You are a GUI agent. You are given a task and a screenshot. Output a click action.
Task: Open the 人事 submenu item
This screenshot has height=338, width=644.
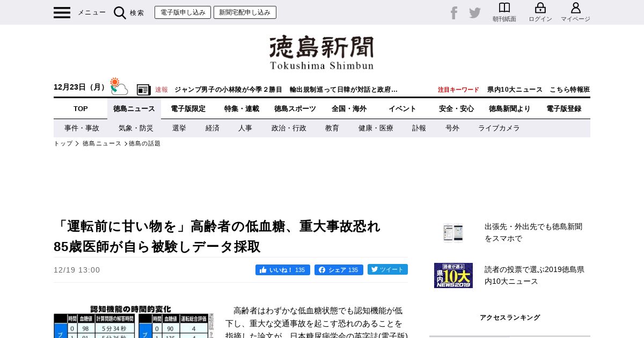(245, 128)
